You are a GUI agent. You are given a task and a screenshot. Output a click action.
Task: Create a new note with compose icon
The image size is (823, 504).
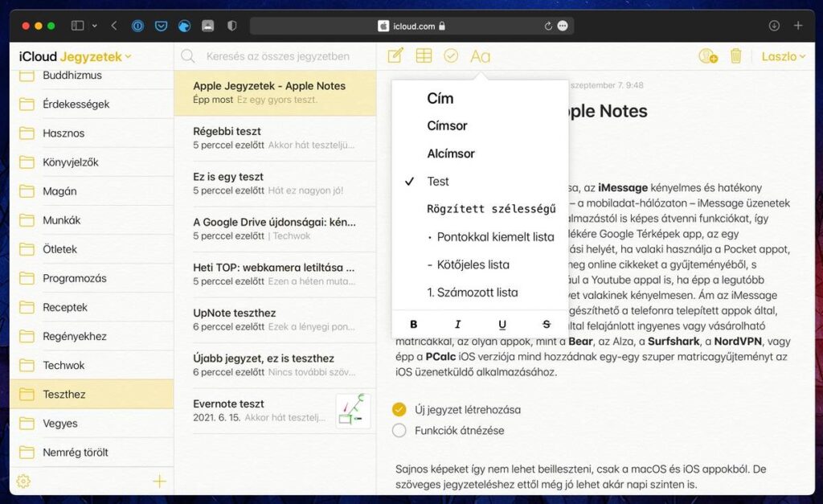pyautogui.click(x=395, y=55)
